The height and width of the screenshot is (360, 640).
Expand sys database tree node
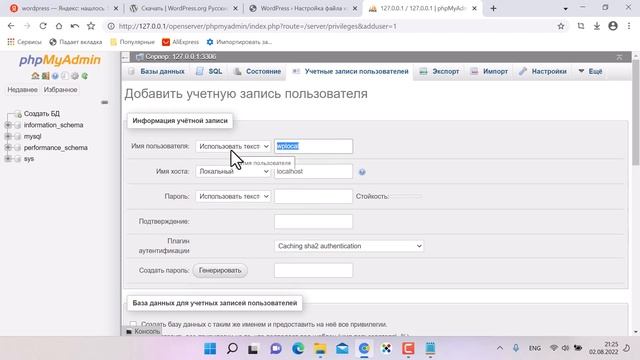(8, 159)
